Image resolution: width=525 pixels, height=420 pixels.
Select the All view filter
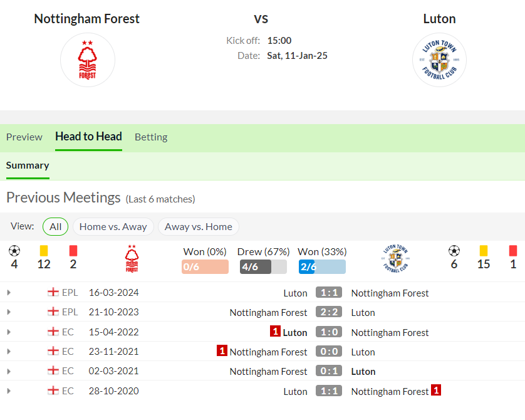56,227
